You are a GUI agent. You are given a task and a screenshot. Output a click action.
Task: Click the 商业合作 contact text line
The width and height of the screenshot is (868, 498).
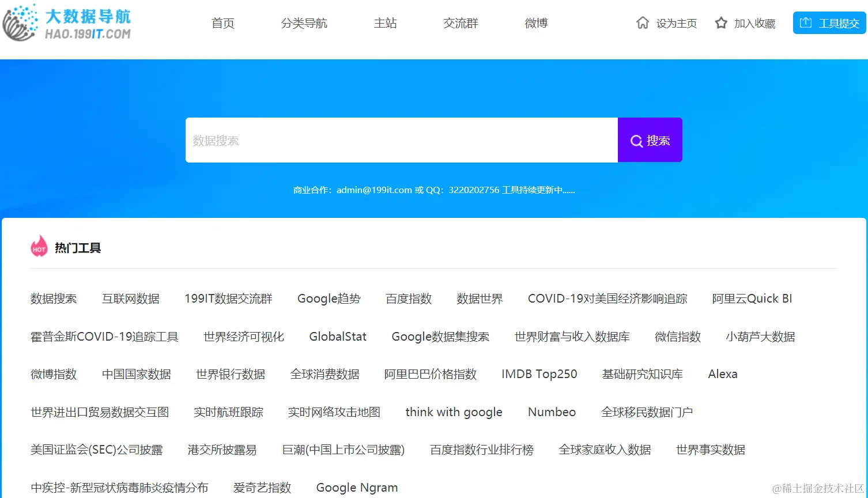point(434,190)
